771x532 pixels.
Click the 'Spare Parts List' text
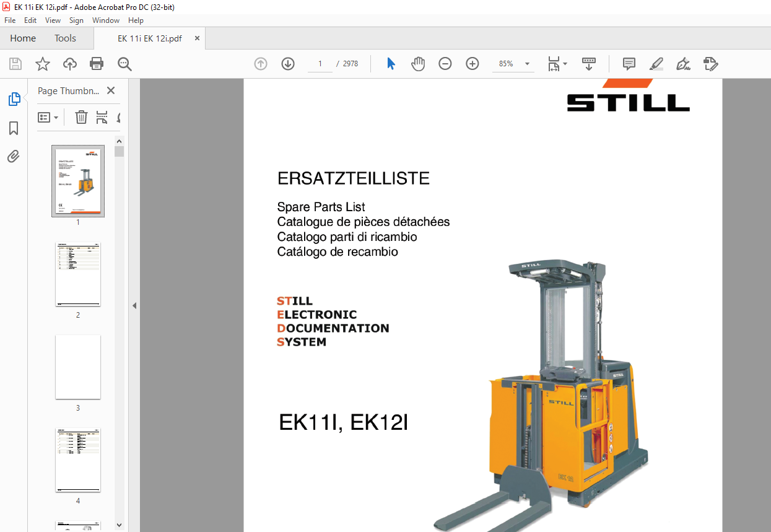click(x=321, y=207)
